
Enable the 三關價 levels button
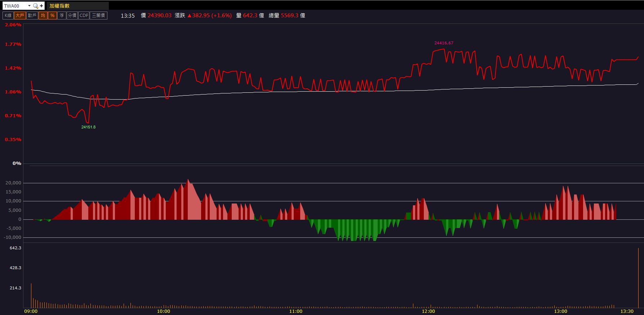click(x=98, y=16)
